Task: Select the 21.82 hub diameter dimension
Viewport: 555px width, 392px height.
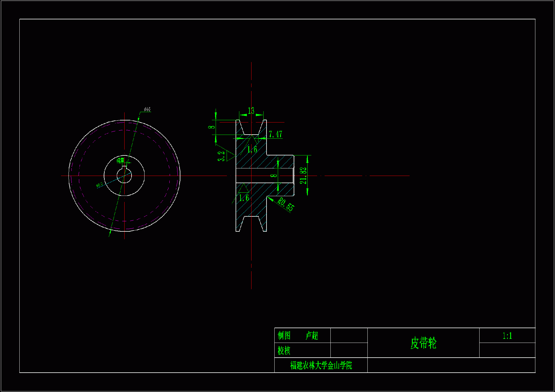Action: (303, 176)
